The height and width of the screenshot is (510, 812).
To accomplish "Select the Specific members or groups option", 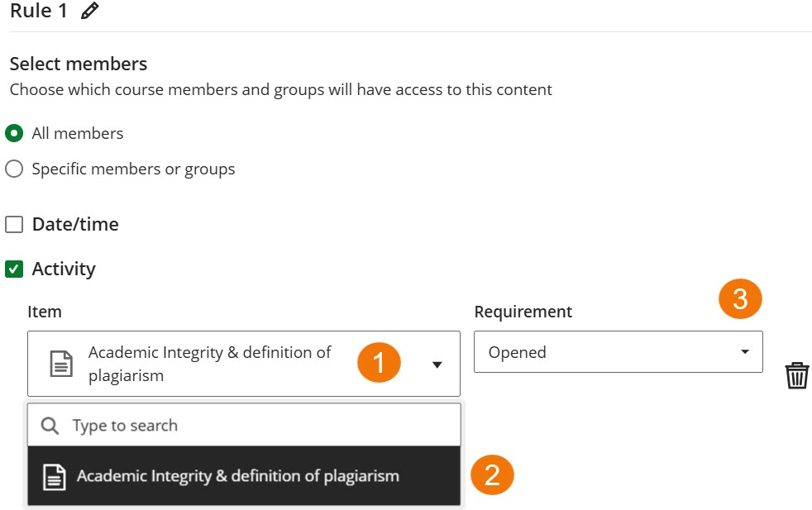I will point(14,169).
